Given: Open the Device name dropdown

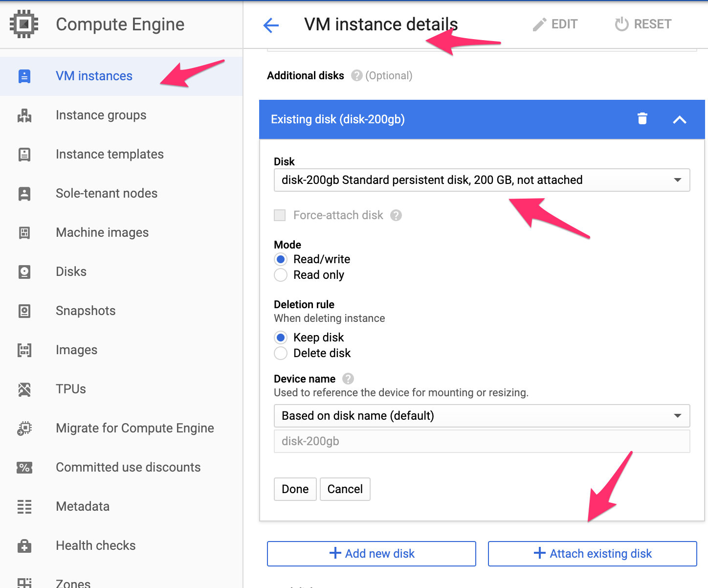Looking at the screenshot, I should coord(482,416).
